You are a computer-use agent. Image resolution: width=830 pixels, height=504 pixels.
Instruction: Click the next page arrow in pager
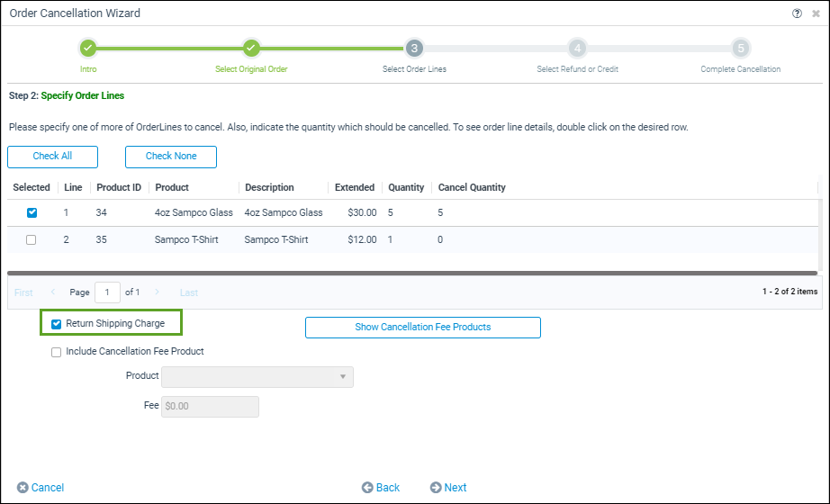158,292
